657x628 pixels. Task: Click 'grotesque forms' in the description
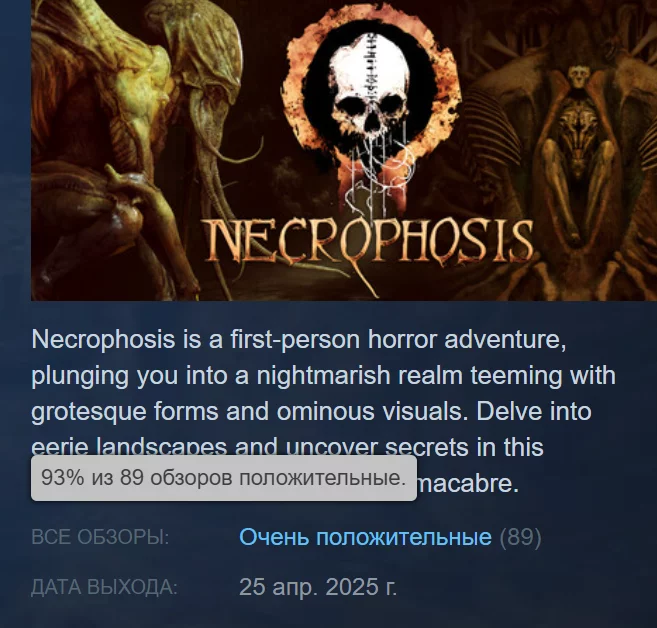(125, 412)
